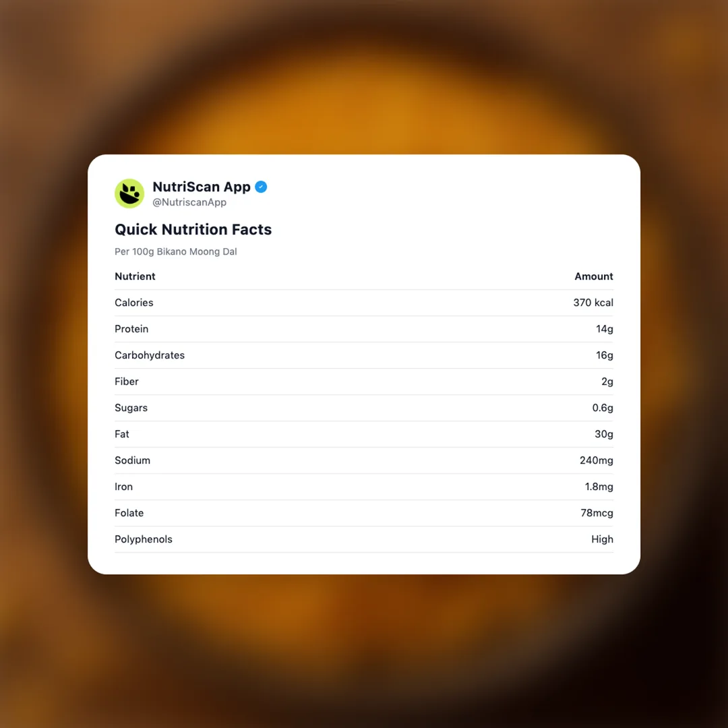Click the Per 100g Bikano Moong Dal subtitle
The height and width of the screenshot is (728, 728).
pos(176,251)
